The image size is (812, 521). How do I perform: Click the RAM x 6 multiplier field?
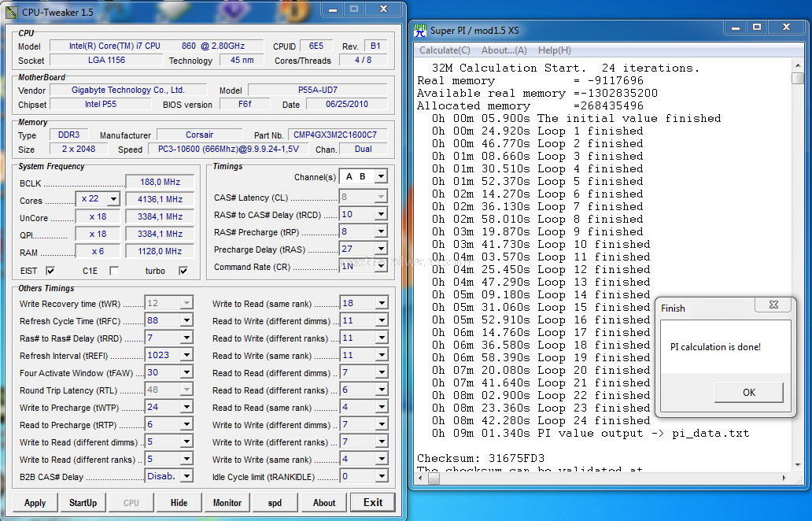click(98, 251)
